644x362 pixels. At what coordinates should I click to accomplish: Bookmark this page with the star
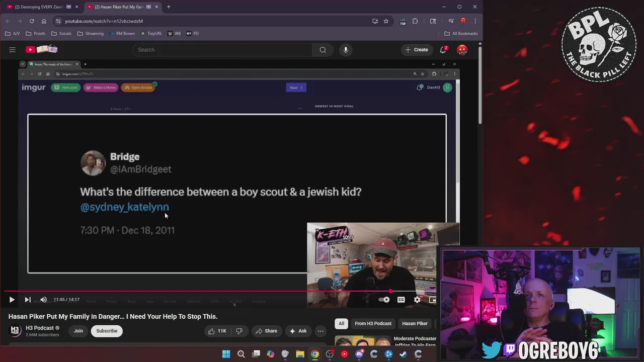pos(386,21)
